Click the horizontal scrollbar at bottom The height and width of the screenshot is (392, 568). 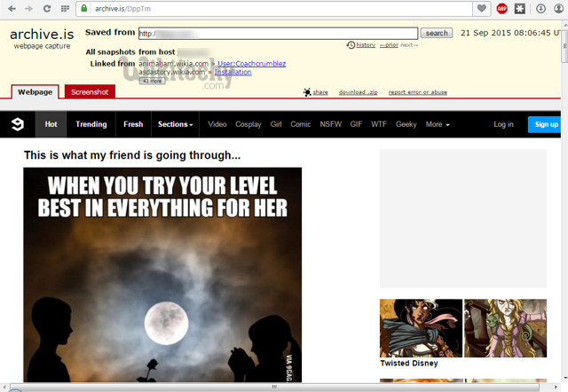click(x=274, y=387)
